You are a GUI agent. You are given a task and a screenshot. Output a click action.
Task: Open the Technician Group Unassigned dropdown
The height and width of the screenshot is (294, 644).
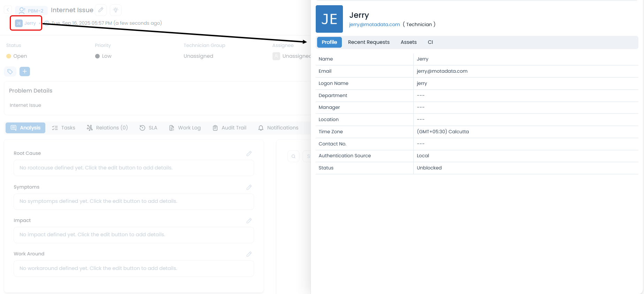click(198, 56)
